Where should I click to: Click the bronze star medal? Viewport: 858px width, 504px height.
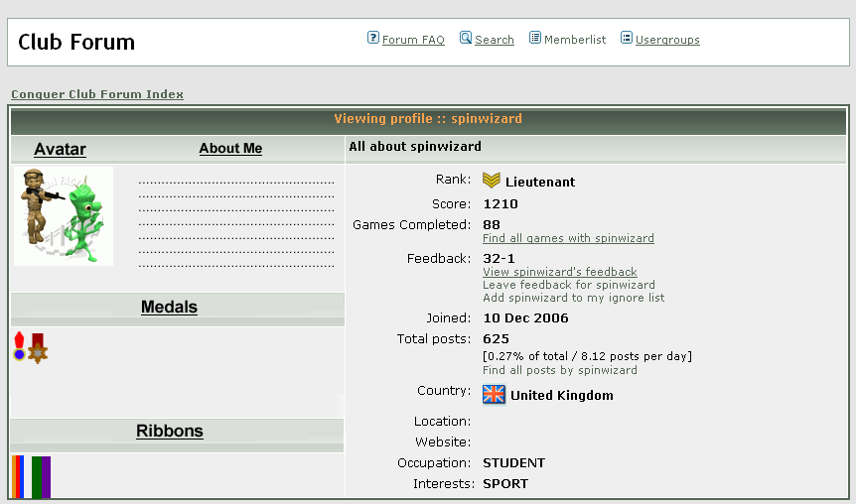pos(38,348)
